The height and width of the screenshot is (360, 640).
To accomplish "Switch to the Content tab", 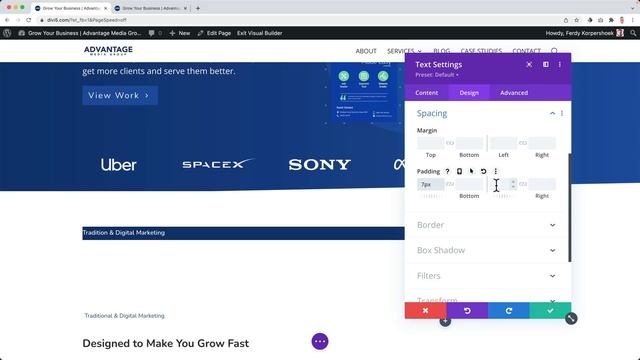I will coord(427,93).
